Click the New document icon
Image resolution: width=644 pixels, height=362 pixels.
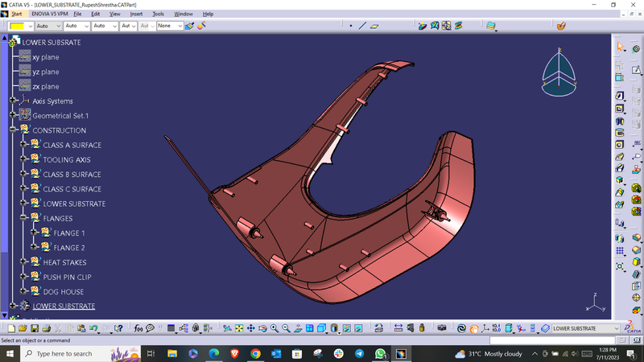click(11, 328)
